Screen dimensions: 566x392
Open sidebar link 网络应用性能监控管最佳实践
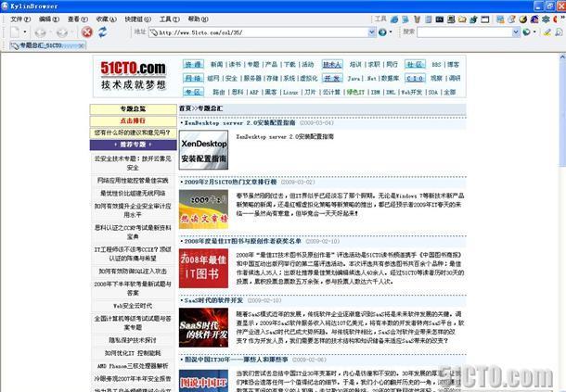[133, 181]
